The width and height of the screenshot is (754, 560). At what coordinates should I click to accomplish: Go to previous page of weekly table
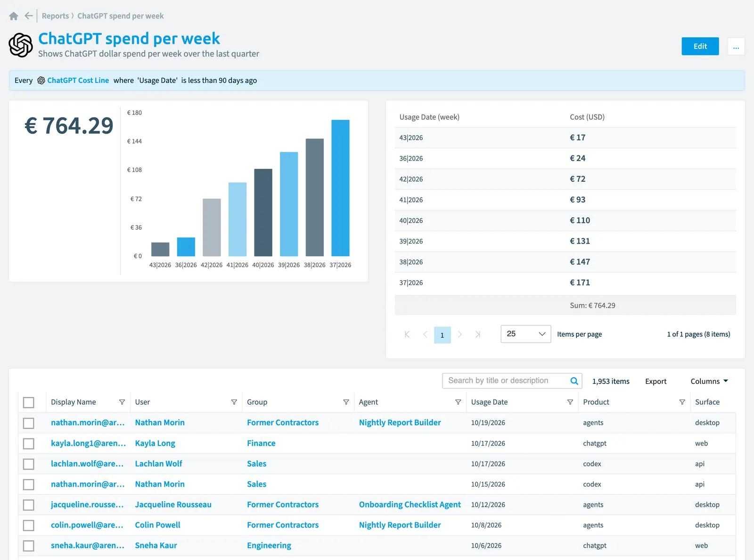[x=425, y=334]
